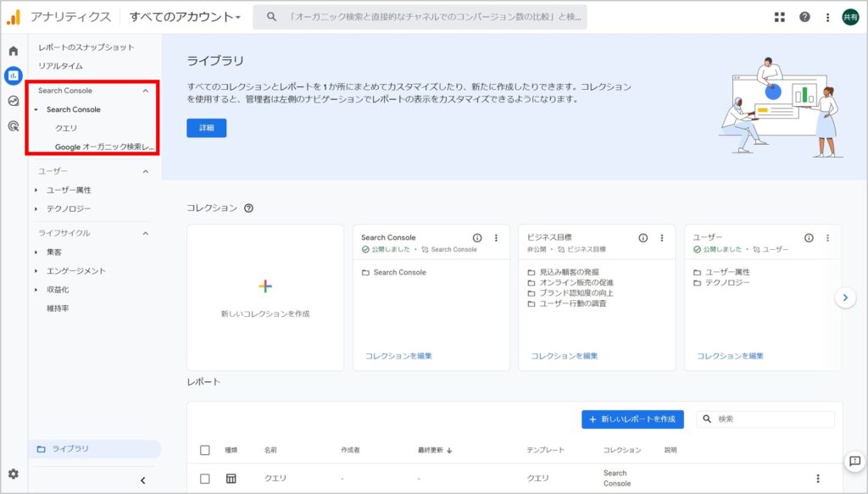
Task: Show info for ビジネス目標 collection card
Action: coord(643,238)
